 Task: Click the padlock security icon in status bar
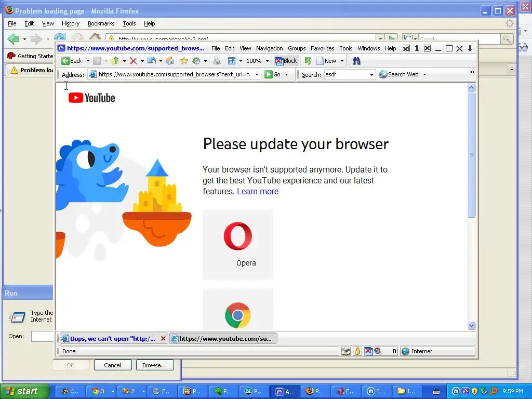pyautogui.click(x=357, y=352)
